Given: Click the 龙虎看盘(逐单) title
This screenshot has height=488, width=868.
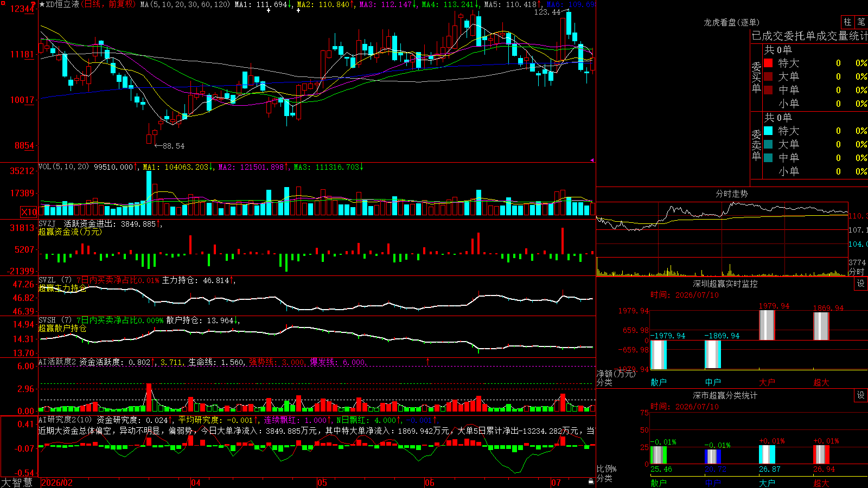Looking at the screenshot, I should click(731, 22).
